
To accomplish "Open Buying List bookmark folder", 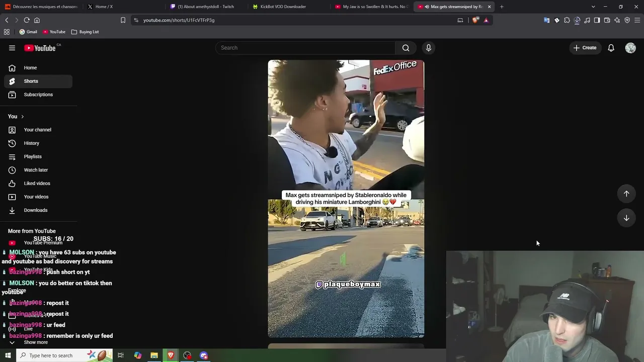I will (85, 32).
